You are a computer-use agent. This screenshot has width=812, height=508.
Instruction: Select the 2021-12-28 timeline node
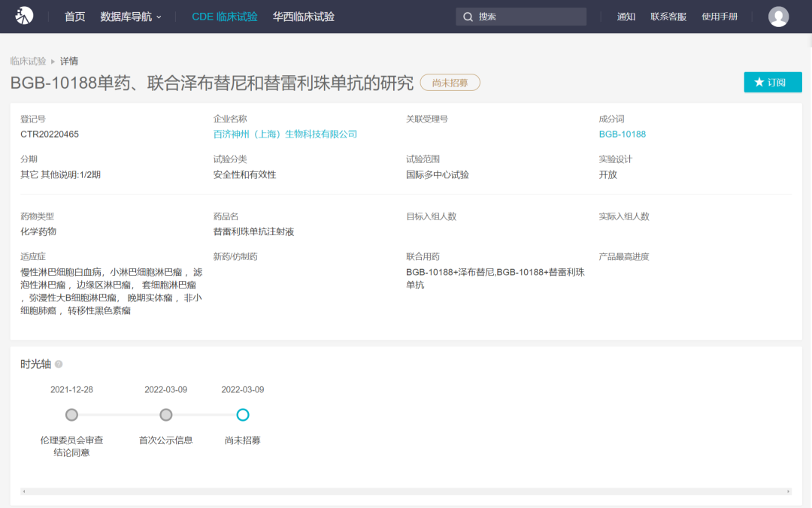click(x=71, y=415)
